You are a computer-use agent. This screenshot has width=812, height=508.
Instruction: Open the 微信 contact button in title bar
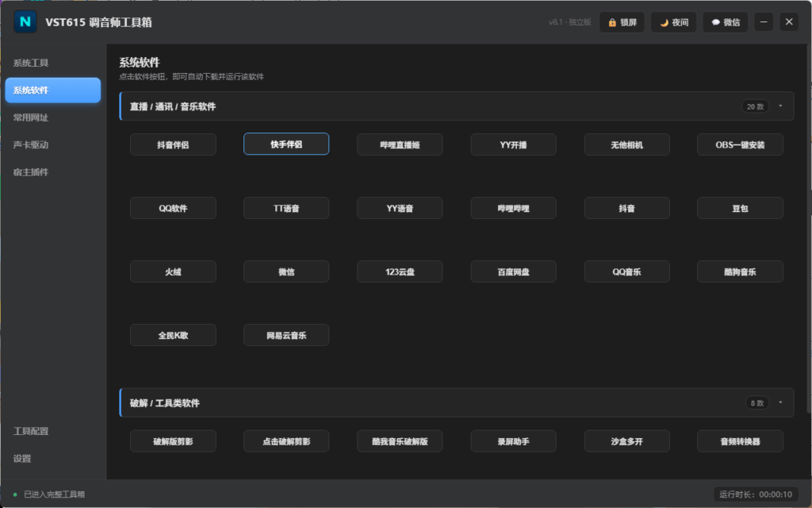(x=725, y=22)
